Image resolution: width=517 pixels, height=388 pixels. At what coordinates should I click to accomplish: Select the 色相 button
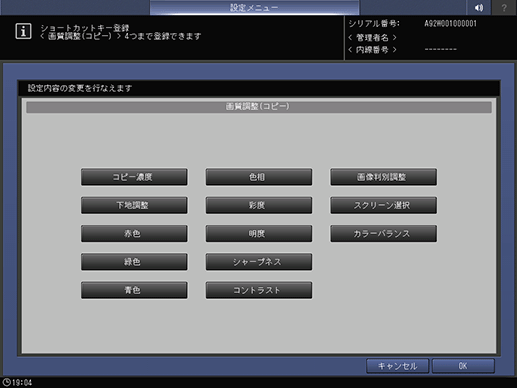click(259, 177)
